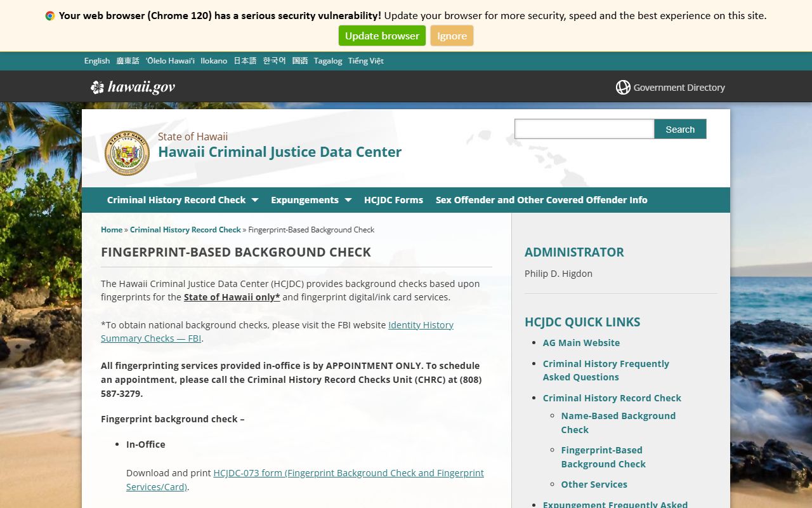
Task: Open Criminal History Record Check quick link
Action: [x=612, y=398]
